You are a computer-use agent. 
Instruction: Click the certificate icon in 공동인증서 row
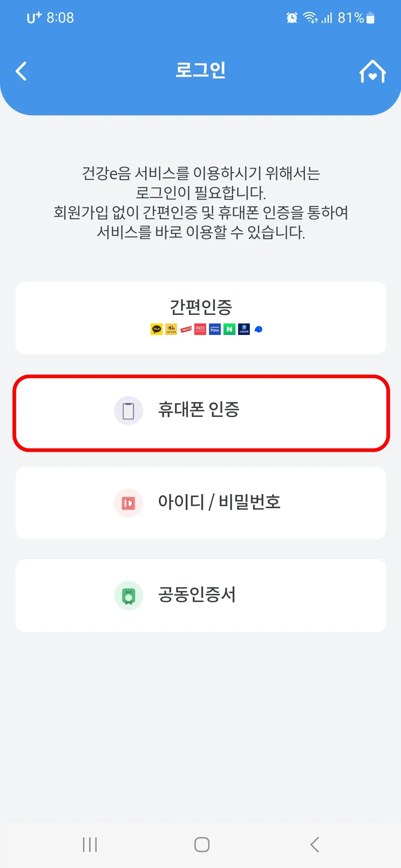pos(128,595)
